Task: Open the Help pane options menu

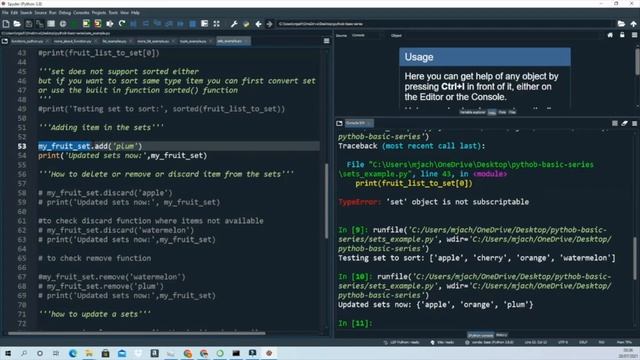Action: 634,36
